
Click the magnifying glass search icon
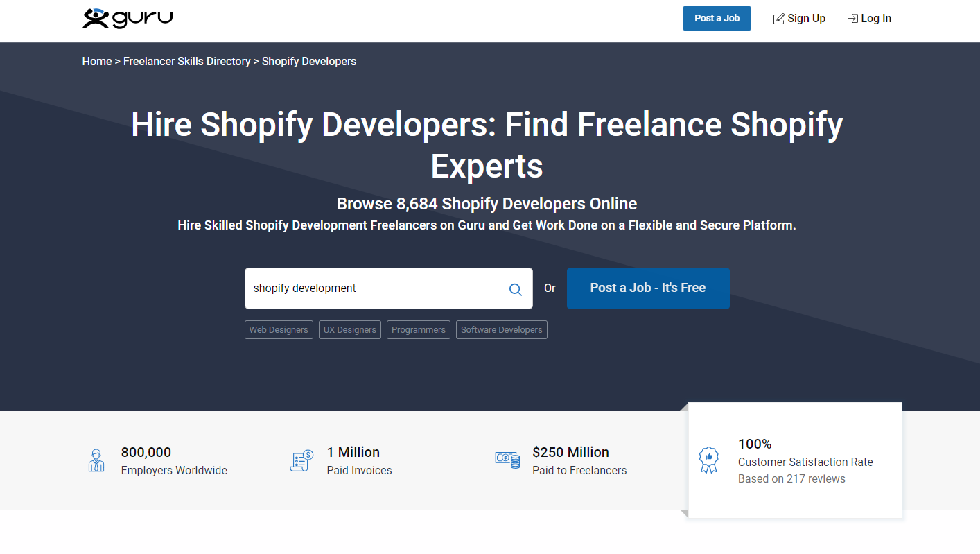pyautogui.click(x=515, y=289)
